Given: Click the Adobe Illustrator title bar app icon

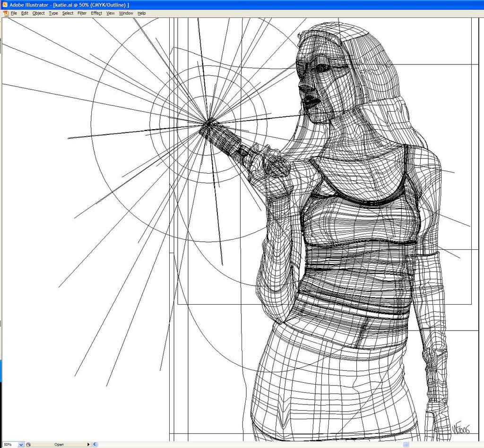Looking at the screenshot, I should (5, 4).
